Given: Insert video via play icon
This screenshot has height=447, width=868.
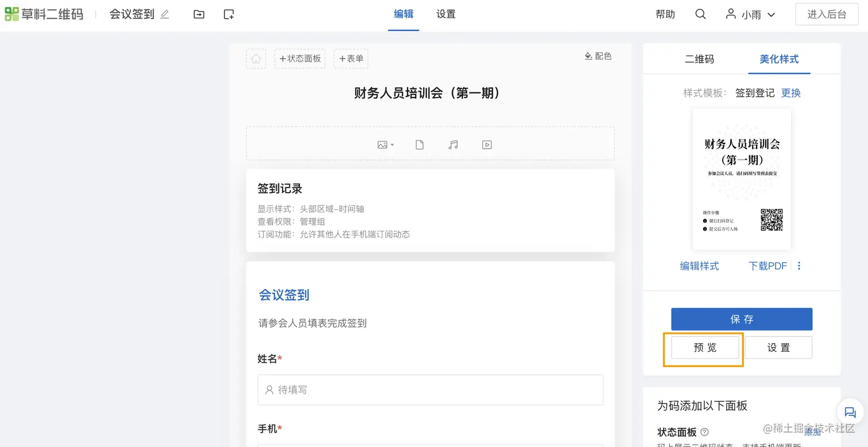Looking at the screenshot, I should [x=487, y=145].
